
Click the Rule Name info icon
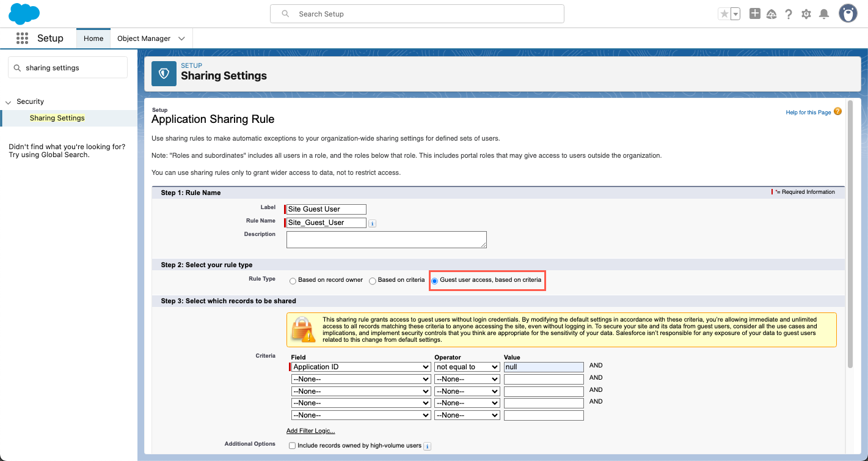click(373, 223)
